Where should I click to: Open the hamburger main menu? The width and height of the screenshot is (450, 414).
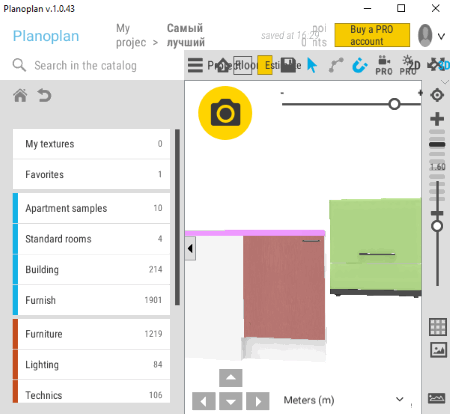pyautogui.click(x=195, y=65)
